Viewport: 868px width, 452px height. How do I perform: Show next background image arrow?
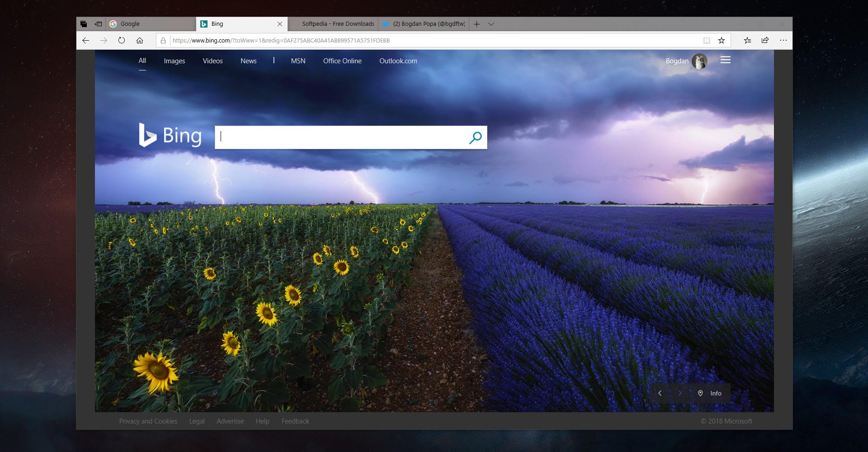coord(680,393)
